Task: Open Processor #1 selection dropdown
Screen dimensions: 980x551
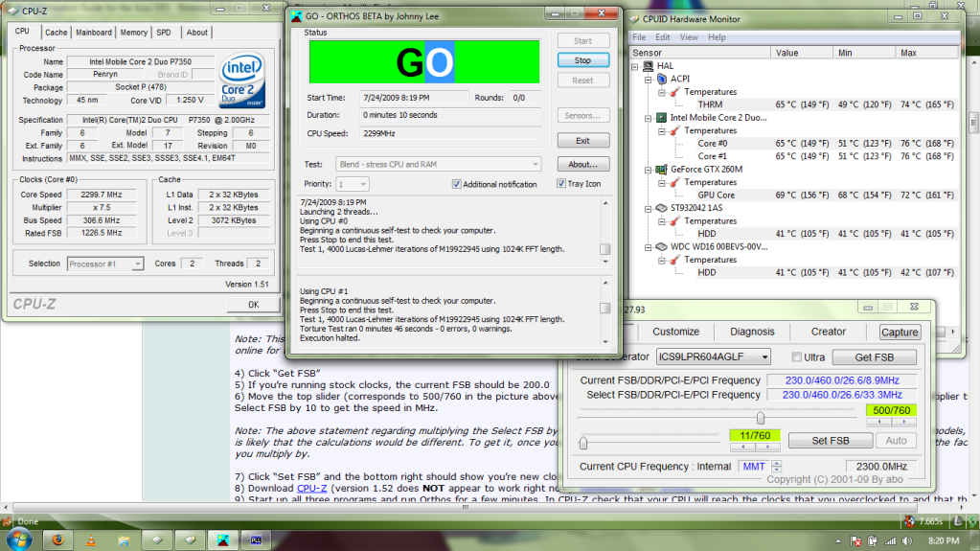Action: (x=105, y=264)
